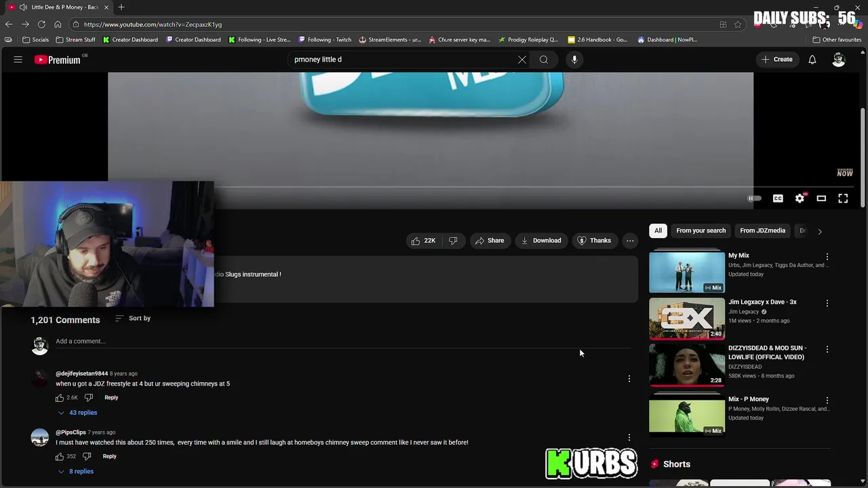The image size is (868, 488).
Task: Download the video
Action: pyautogui.click(x=541, y=241)
